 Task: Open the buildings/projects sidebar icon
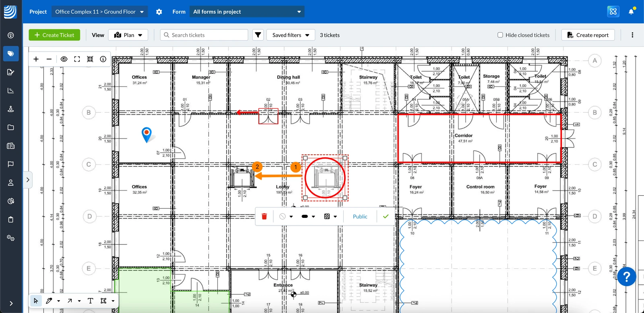pyautogui.click(x=11, y=146)
